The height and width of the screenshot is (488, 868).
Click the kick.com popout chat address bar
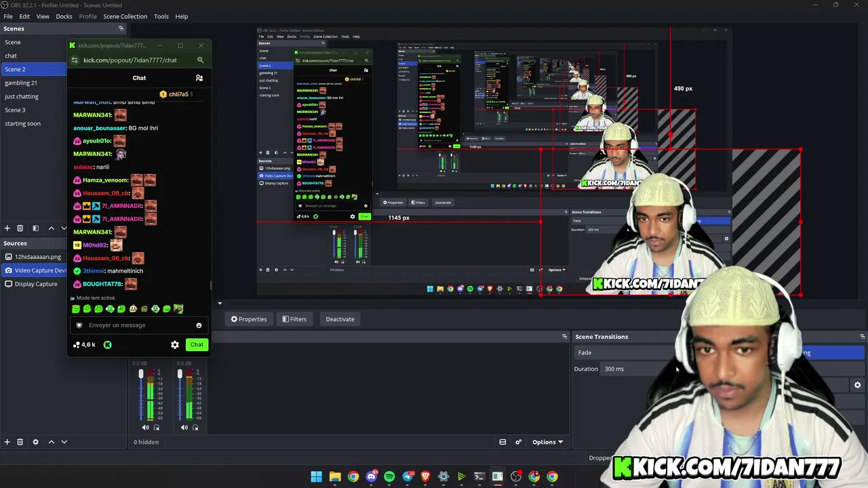[130, 60]
